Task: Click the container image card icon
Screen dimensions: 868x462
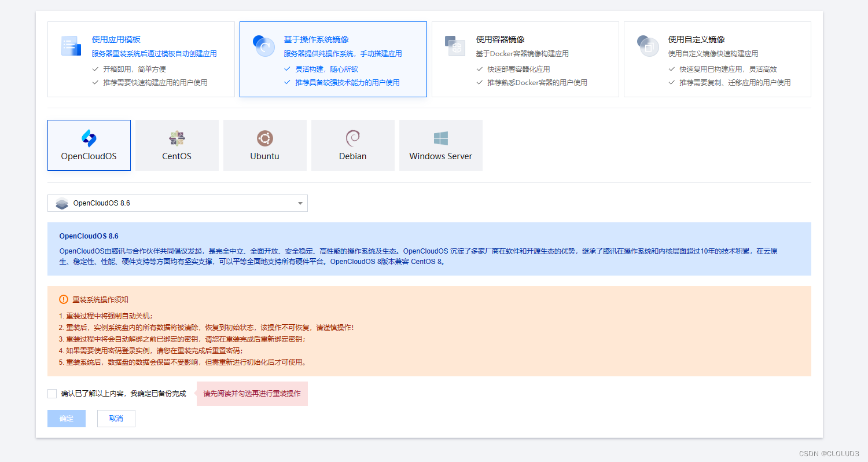Action: (455, 46)
